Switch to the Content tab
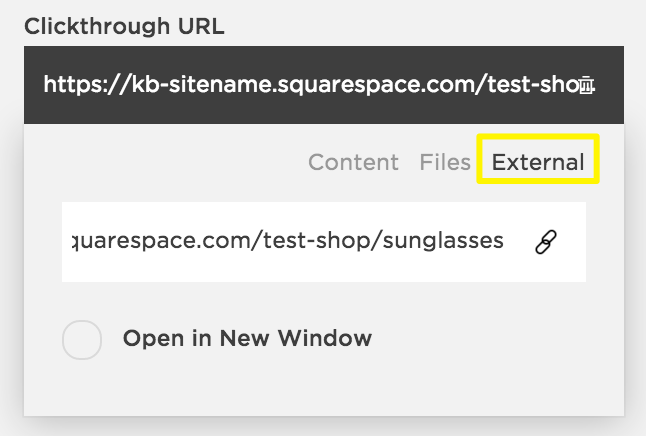 pyautogui.click(x=353, y=162)
